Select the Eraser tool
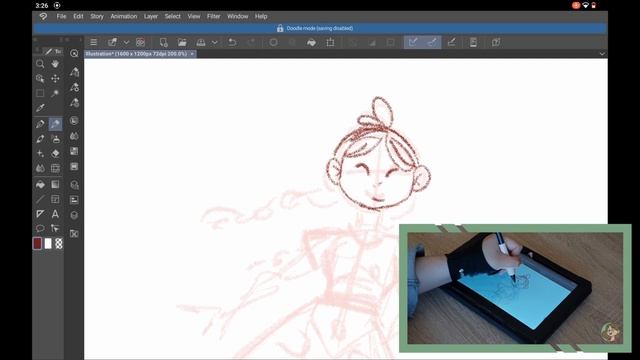Image resolution: width=640 pixels, height=360 pixels. click(x=55, y=153)
